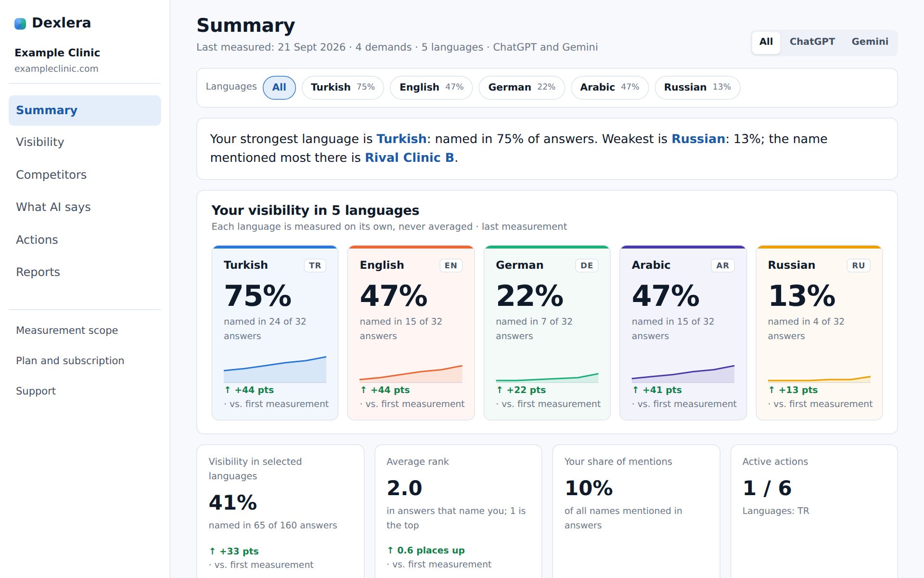
Task: Click the 1 / 6 Active actions value
Action: tap(767, 488)
